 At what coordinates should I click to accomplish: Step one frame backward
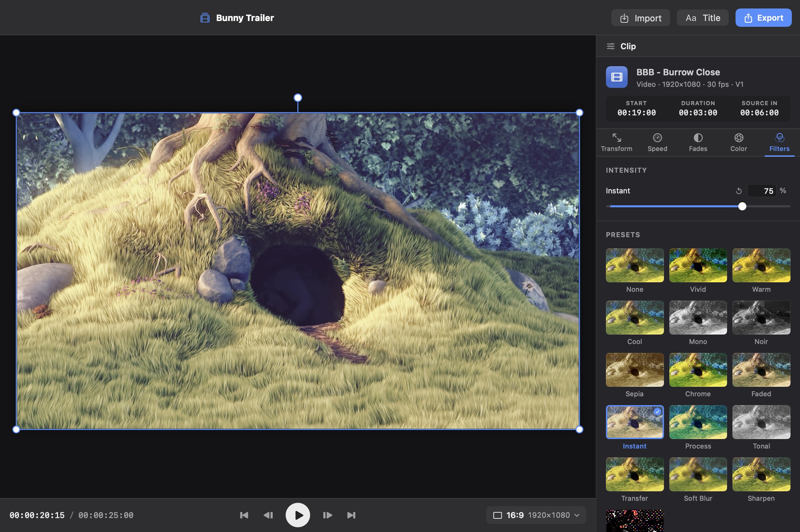point(268,515)
